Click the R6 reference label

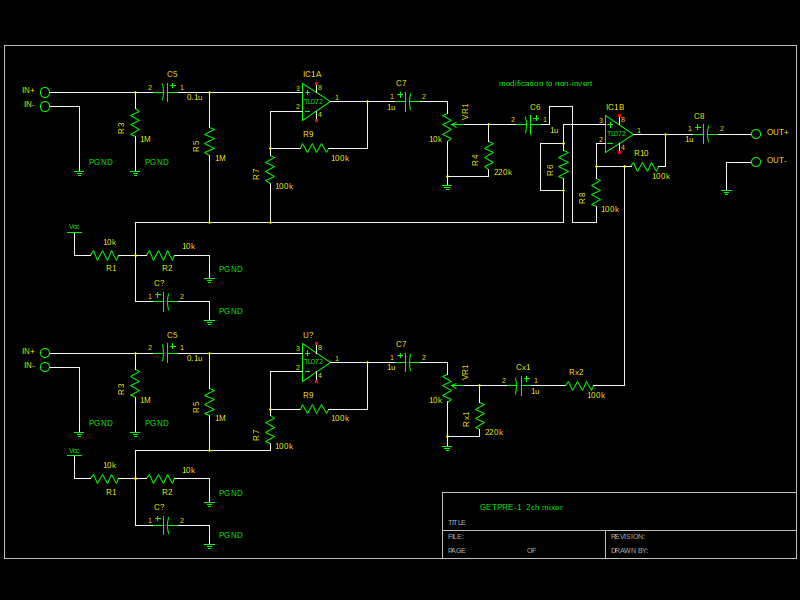(x=550, y=170)
